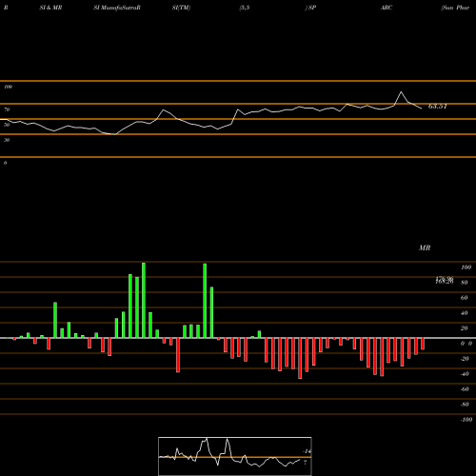This screenshot has height=476, width=476.
Task: Click the 50 level label on RSI axis
Action: tap(7, 125)
